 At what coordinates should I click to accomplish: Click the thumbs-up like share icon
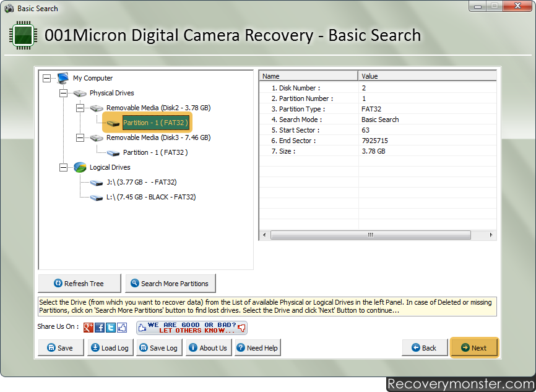[x=122, y=328]
